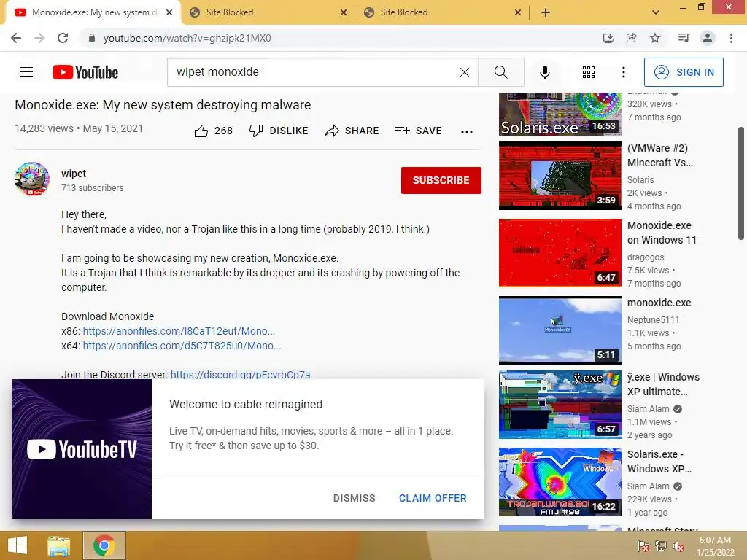
Task: Open the Action Center flag icon
Action: click(x=643, y=546)
